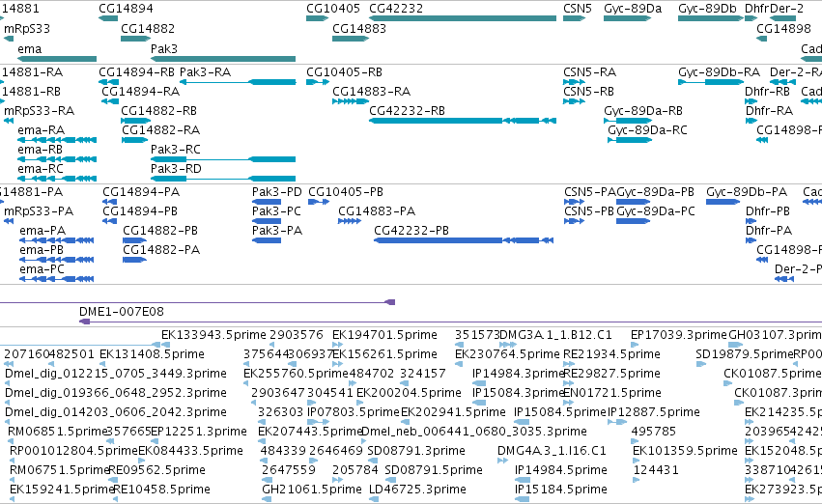Open the "LD46725.3prime" EST label
The width and height of the screenshot is (822, 504).
[x=417, y=490]
